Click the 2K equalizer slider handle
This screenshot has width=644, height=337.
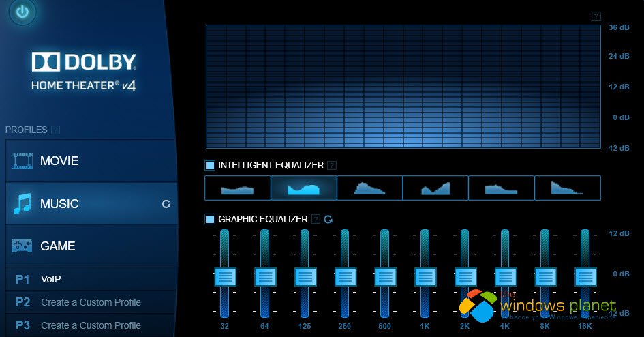coord(465,276)
